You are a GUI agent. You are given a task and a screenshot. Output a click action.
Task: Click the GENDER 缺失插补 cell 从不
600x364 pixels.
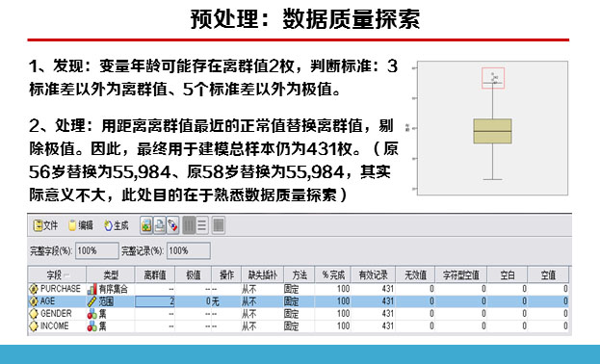pos(249,314)
